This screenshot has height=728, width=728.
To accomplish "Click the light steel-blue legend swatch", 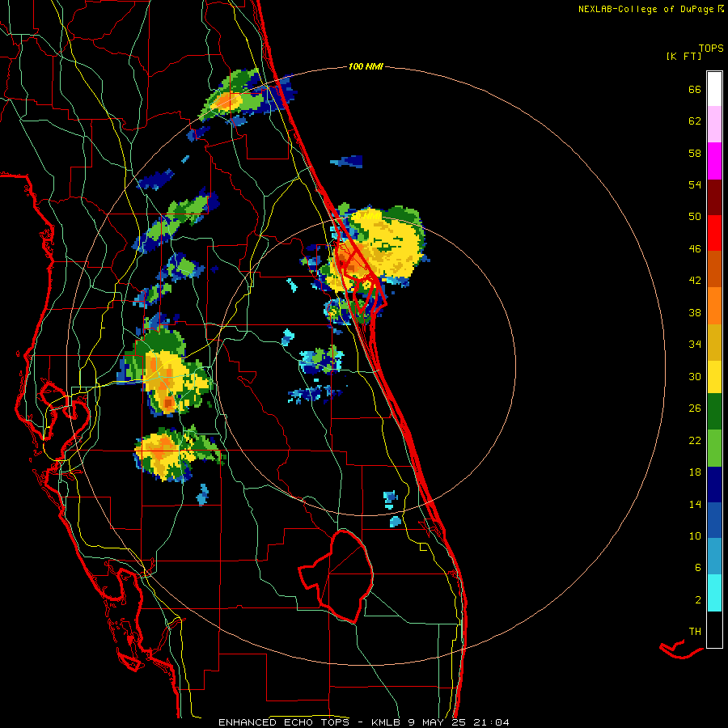I will [x=714, y=557].
